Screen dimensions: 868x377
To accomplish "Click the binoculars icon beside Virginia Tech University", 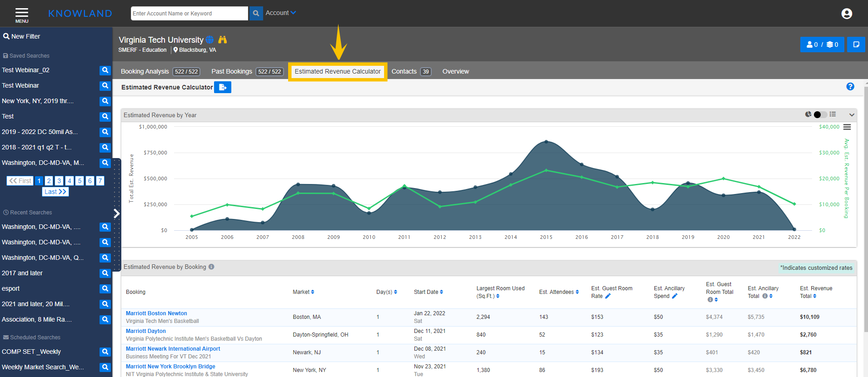I will point(222,40).
